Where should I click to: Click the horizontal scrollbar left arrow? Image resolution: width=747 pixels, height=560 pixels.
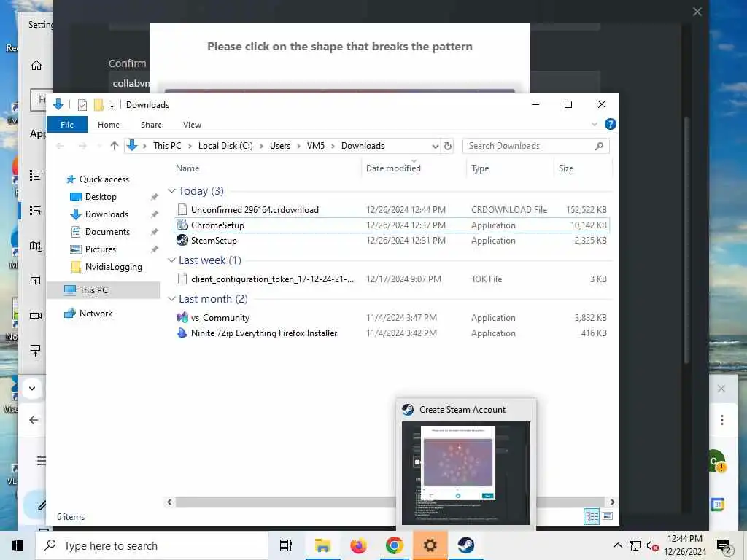click(169, 502)
